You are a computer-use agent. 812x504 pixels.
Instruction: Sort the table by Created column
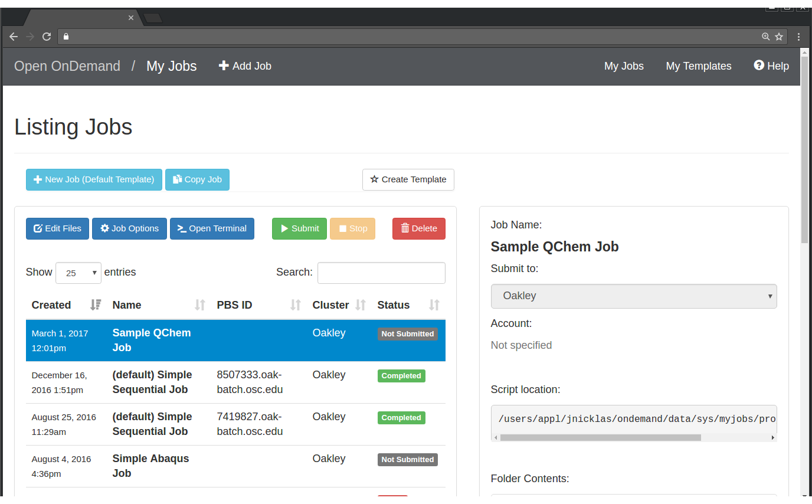tap(66, 305)
